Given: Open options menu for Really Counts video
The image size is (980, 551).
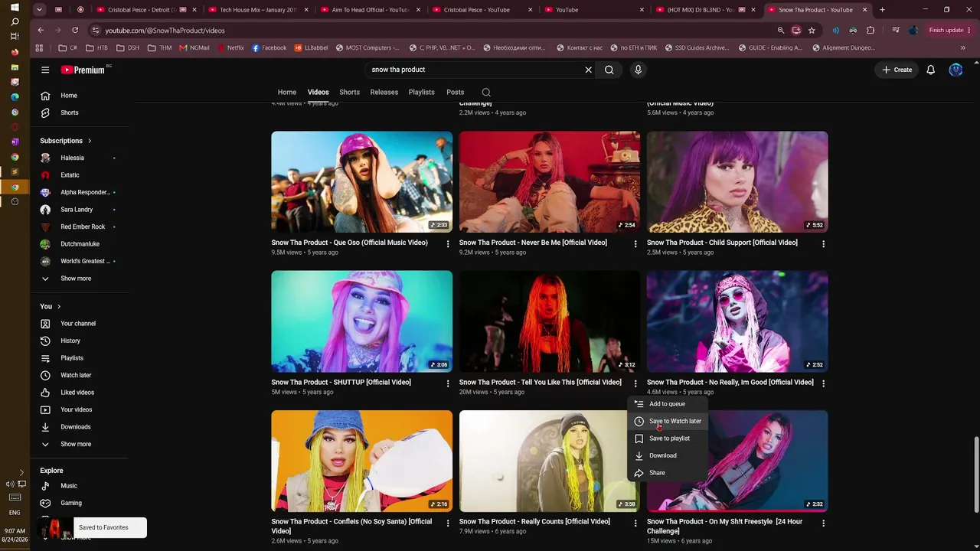Looking at the screenshot, I should tap(635, 523).
